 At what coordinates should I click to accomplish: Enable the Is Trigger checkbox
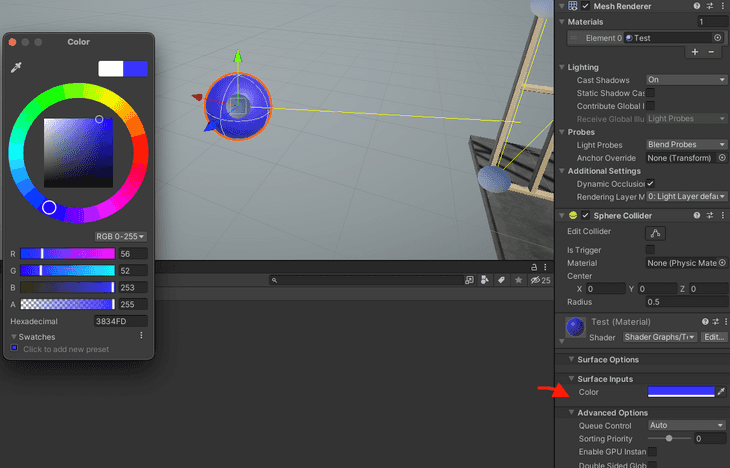coord(650,250)
